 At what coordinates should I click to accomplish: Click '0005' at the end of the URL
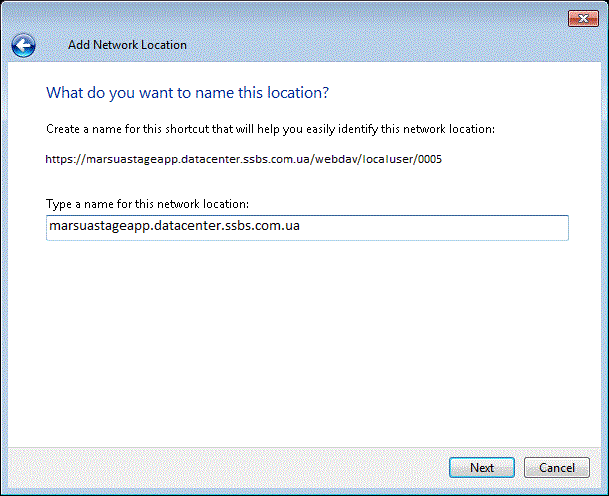point(430,159)
